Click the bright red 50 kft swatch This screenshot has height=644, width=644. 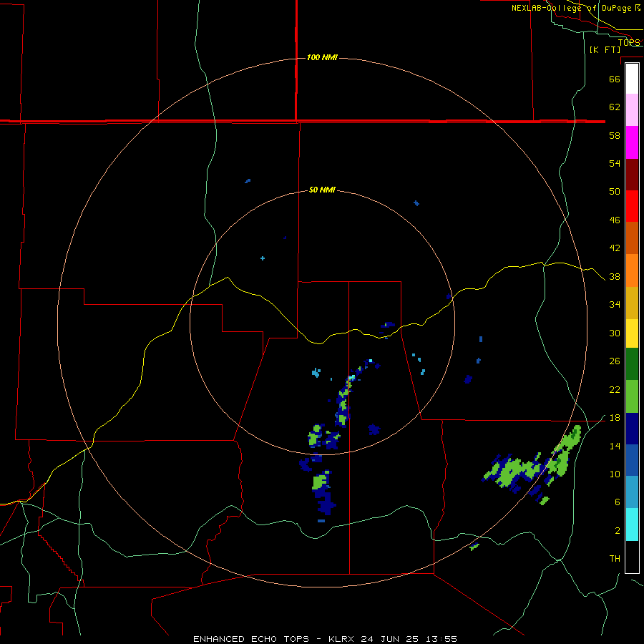(x=632, y=206)
